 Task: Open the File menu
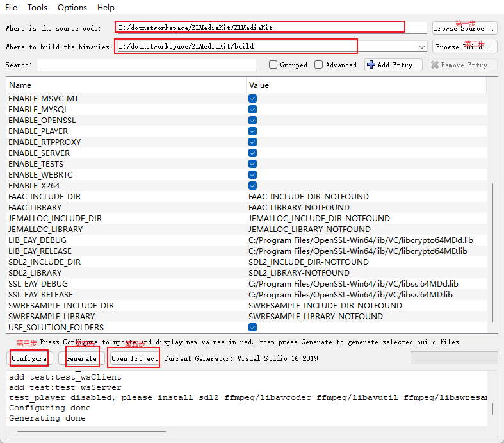click(x=12, y=8)
